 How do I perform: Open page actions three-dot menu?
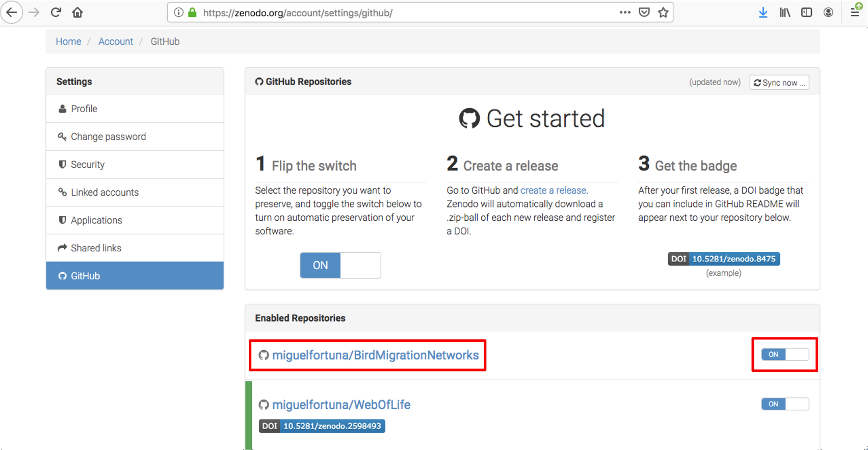(625, 12)
